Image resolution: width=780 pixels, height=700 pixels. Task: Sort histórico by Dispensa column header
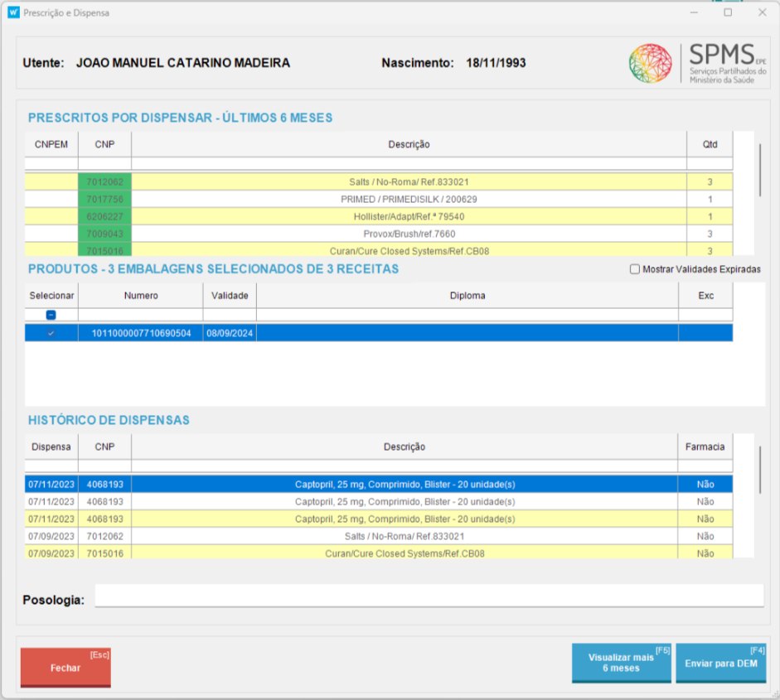point(51,447)
